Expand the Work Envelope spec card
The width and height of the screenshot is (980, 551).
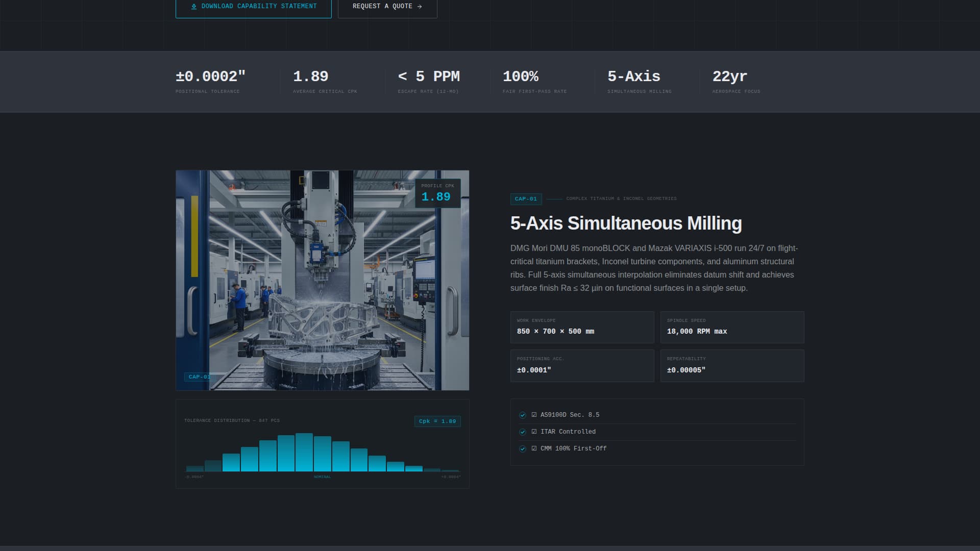tap(582, 327)
